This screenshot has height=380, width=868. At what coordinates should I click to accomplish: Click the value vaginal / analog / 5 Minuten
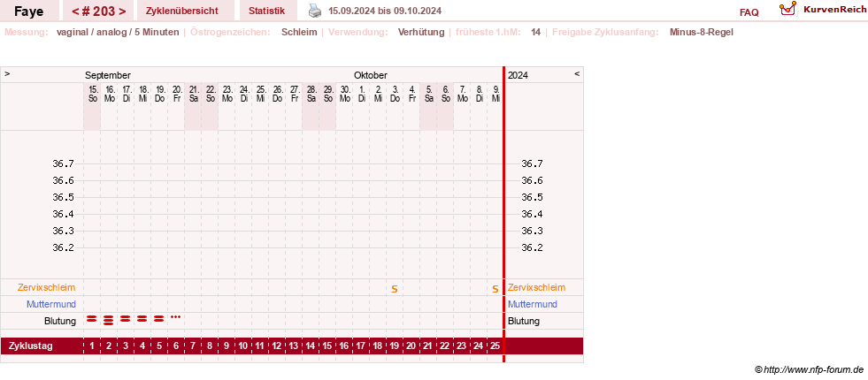118,32
